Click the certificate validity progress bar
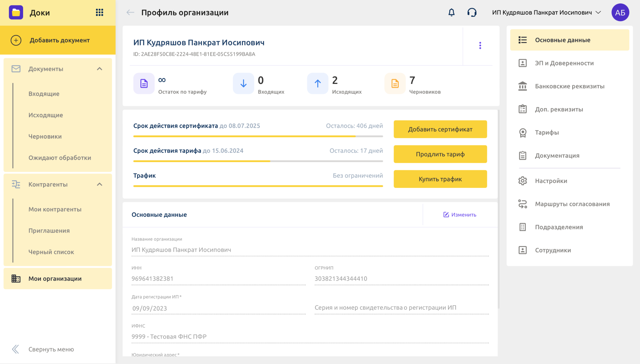Image resolution: width=640 pixels, height=364 pixels. 258,136
